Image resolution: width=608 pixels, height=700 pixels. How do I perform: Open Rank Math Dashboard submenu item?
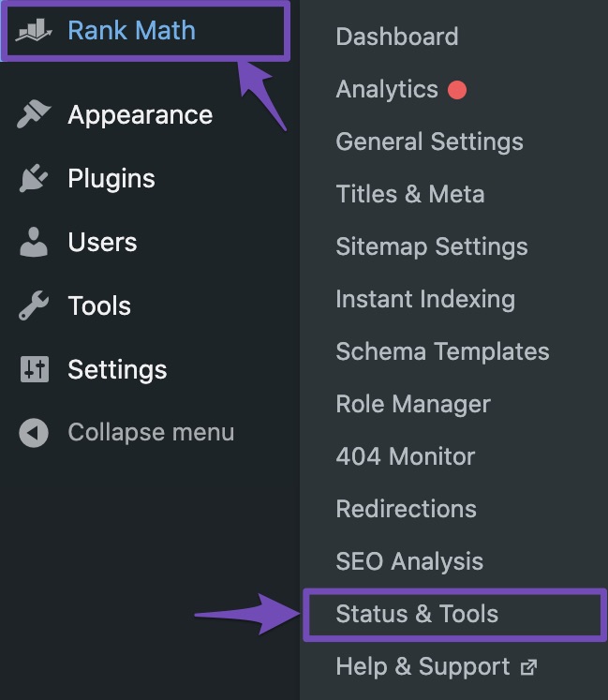coord(397,37)
